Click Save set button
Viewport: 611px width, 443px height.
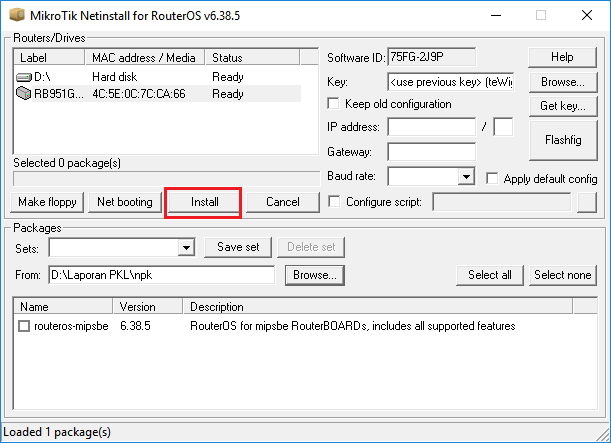click(x=238, y=247)
